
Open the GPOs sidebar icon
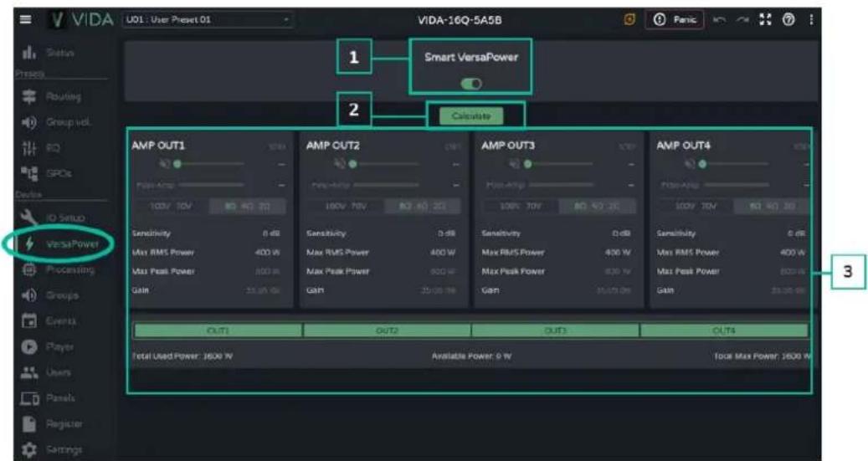(29, 173)
